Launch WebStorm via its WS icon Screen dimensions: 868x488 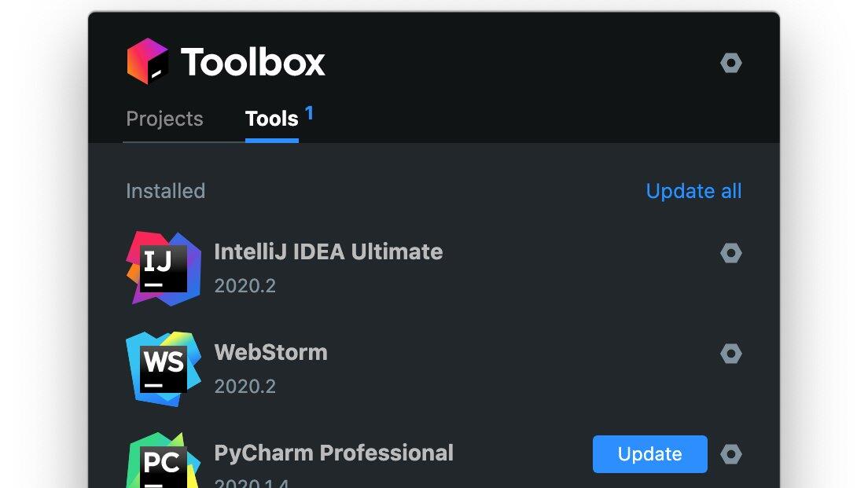point(164,369)
